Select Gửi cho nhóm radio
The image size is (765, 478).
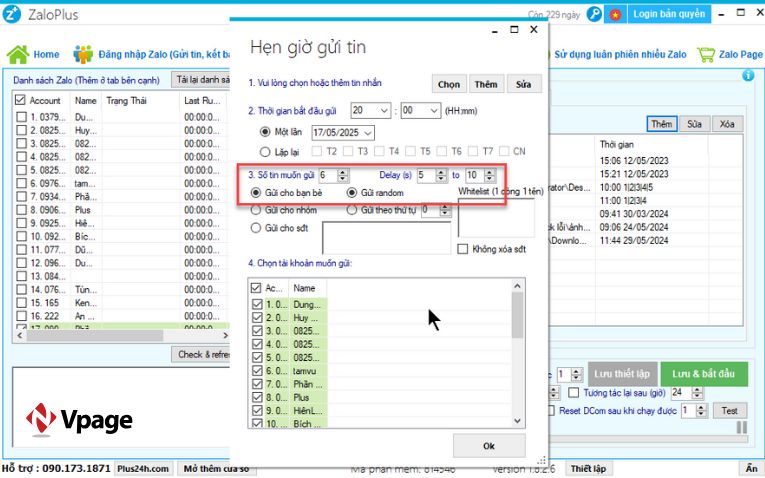256,210
